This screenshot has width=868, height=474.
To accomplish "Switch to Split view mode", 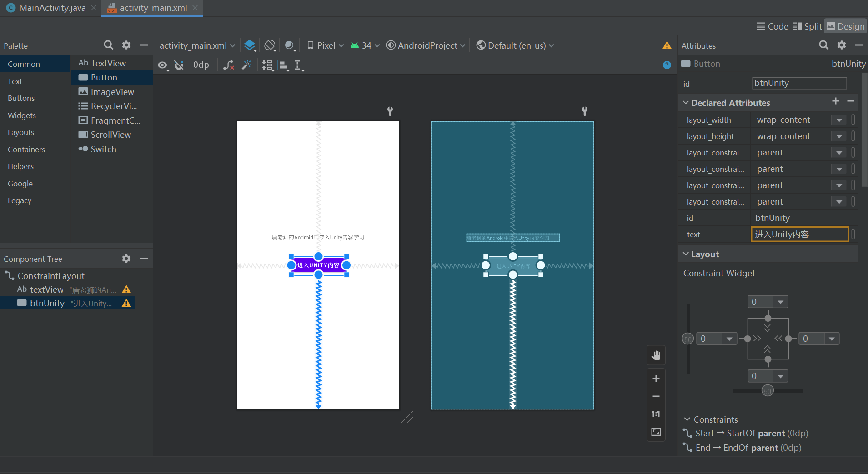I will pos(808,26).
